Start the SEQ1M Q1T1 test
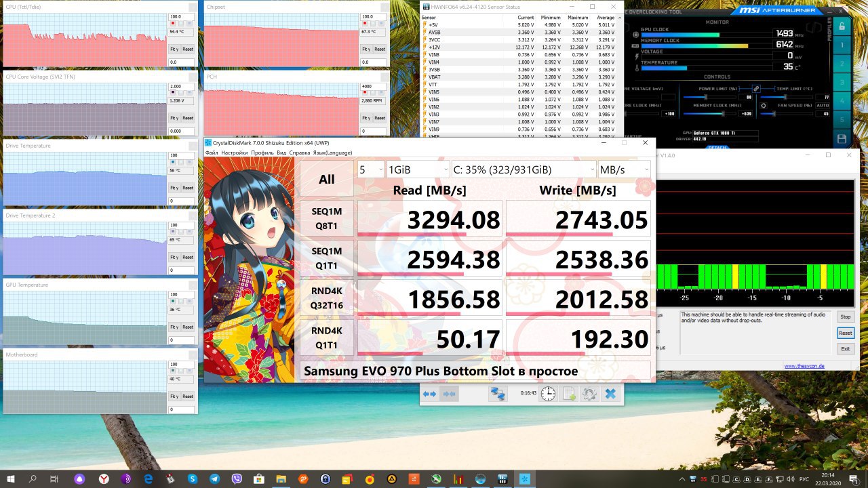 pos(327,258)
